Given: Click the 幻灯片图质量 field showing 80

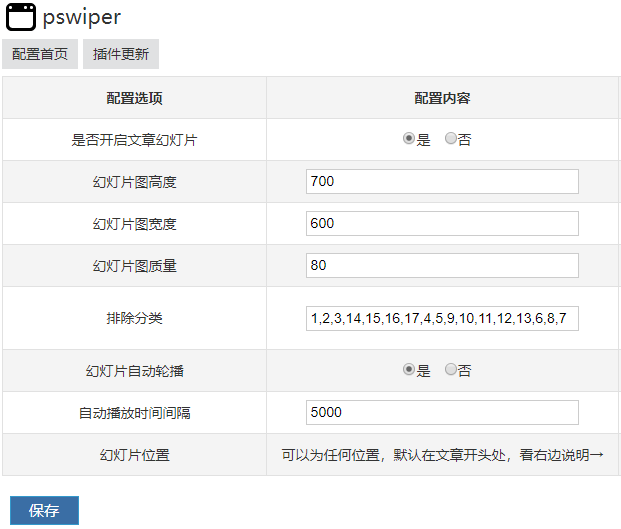Looking at the screenshot, I should tap(442, 265).
